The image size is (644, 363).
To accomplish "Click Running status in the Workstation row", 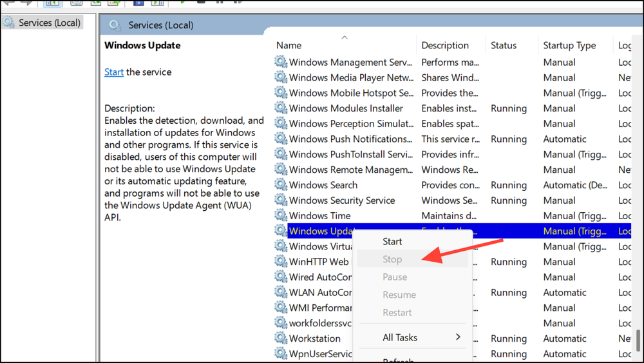I will (509, 338).
